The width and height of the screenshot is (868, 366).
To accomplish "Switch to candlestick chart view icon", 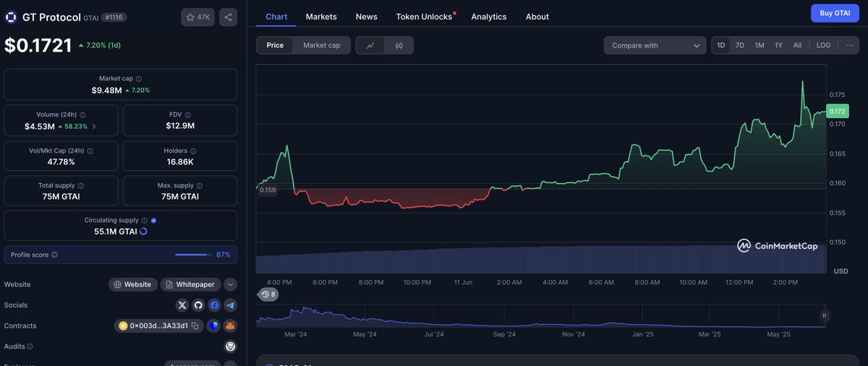I will 399,46.
